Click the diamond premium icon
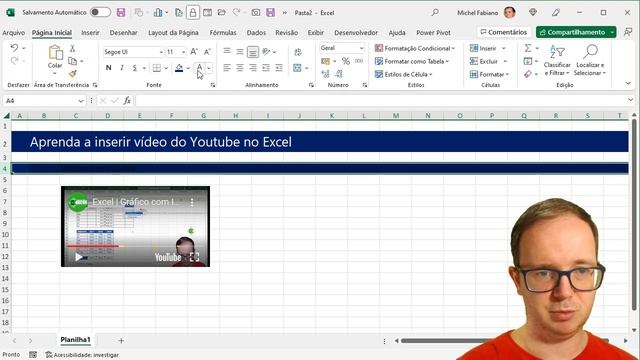 click(x=533, y=13)
